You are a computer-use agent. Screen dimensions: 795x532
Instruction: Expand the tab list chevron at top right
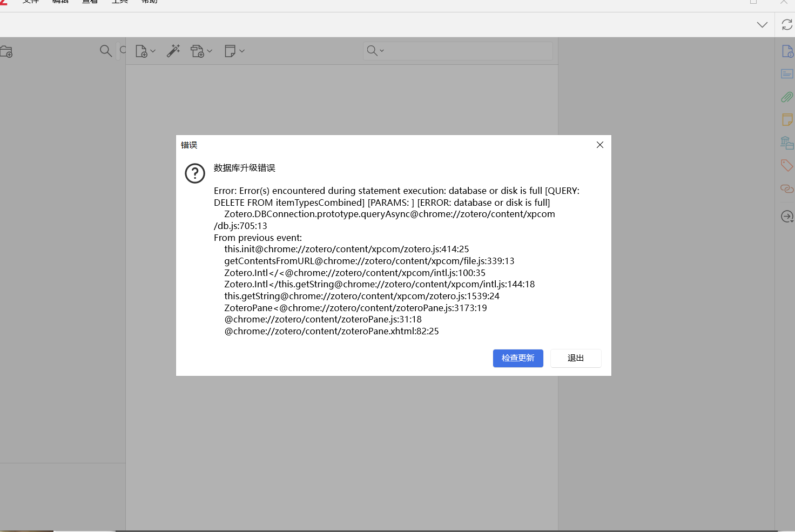click(762, 25)
